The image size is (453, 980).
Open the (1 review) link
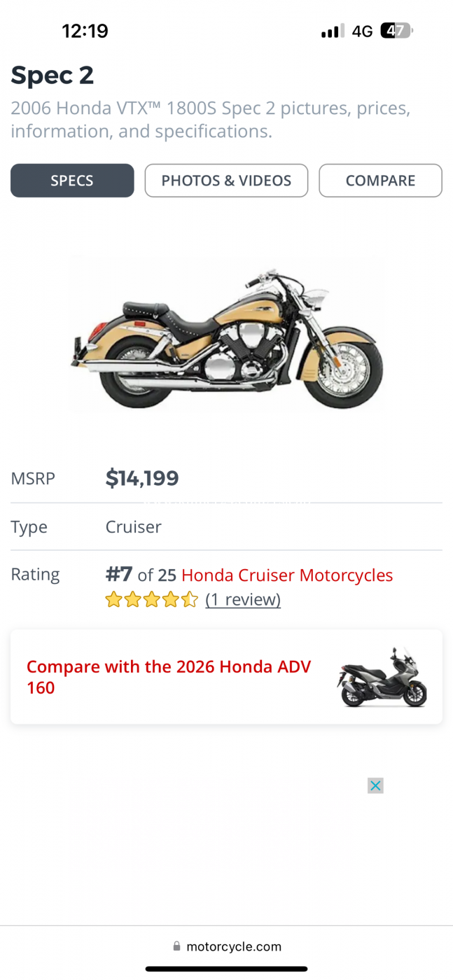tap(243, 600)
